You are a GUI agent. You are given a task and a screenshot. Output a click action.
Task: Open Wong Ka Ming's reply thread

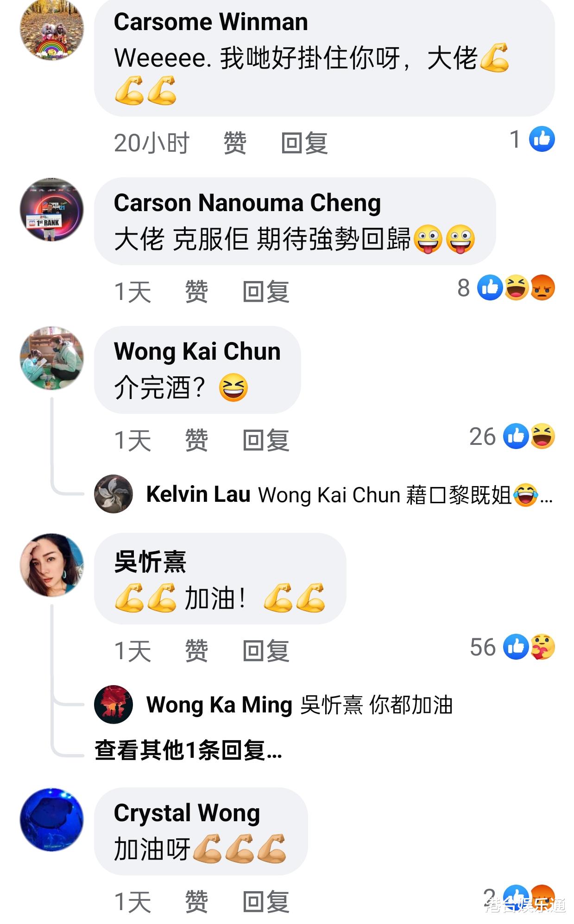pyautogui.click(x=299, y=705)
